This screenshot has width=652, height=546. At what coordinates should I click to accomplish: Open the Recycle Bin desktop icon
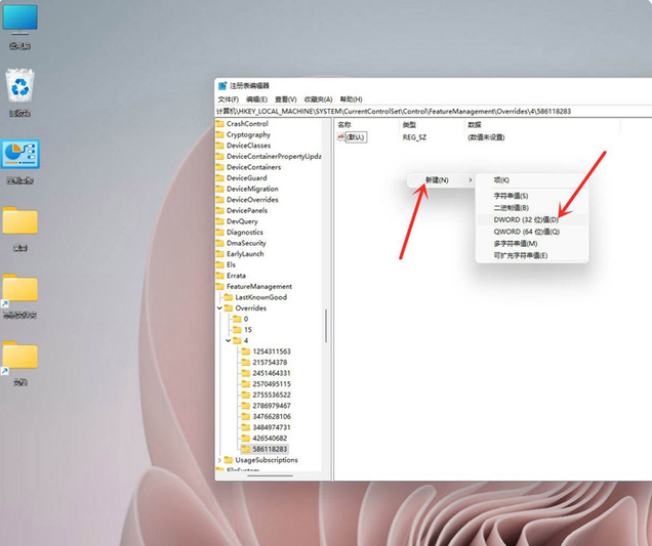click(x=20, y=87)
